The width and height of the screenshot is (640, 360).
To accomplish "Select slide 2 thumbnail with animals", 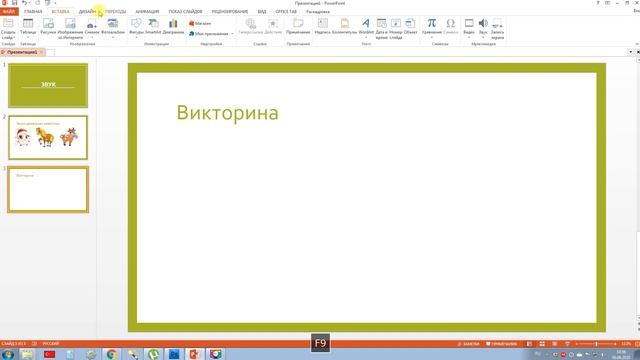I will [48, 138].
